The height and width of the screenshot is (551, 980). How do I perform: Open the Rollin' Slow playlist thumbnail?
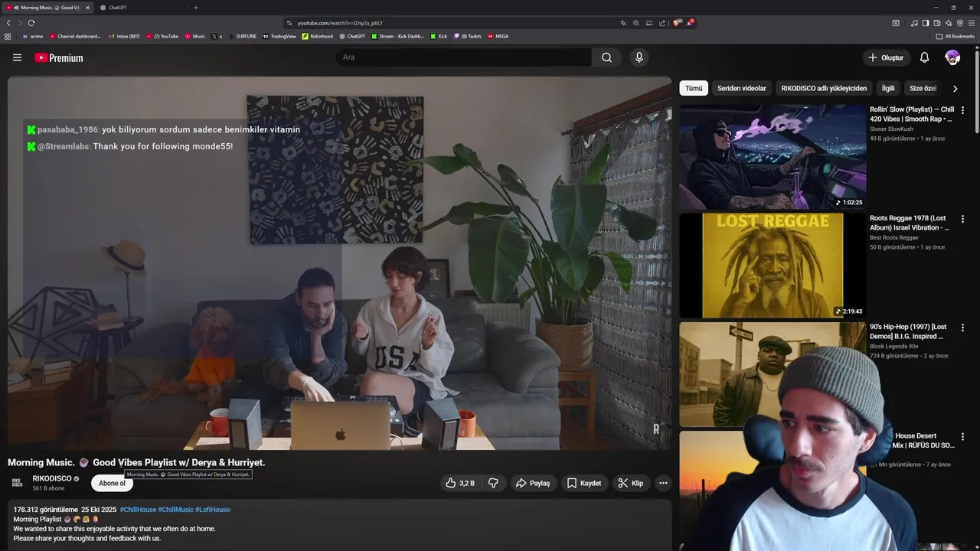tap(773, 157)
